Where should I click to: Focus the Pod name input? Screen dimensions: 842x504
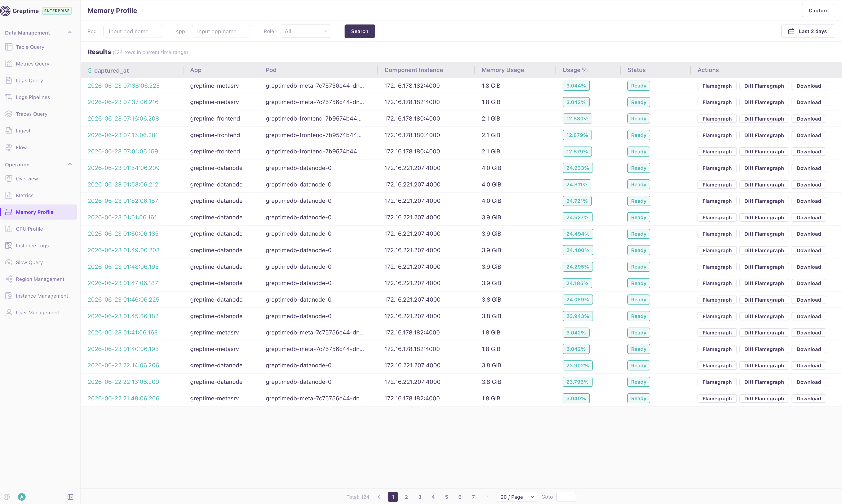click(133, 31)
